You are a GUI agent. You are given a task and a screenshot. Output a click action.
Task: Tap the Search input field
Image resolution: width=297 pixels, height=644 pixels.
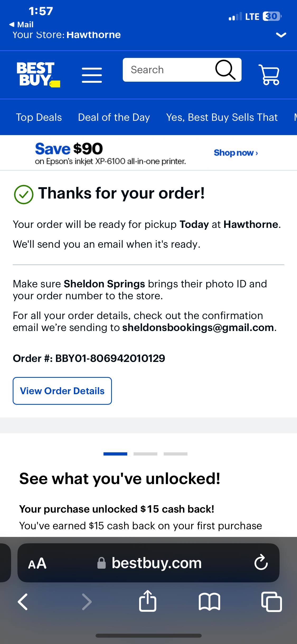click(169, 70)
